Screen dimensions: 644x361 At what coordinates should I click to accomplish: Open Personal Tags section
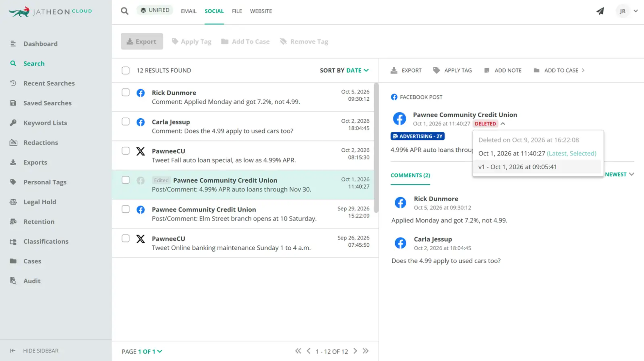(x=45, y=182)
